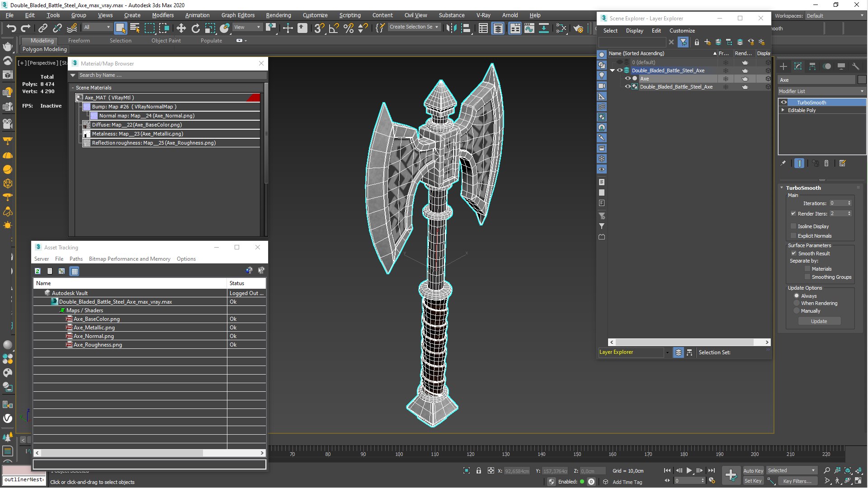Switch to the Freeform ribbon tab
The image size is (868, 488).
79,41
